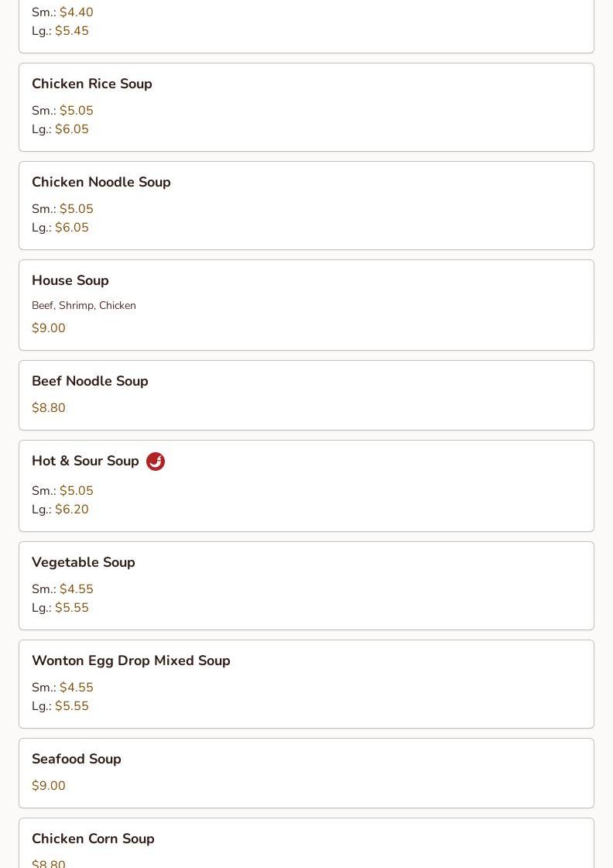Pick large Hot & Sour Soup $6.20
The width and height of the screenshot is (613, 868).
point(72,509)
